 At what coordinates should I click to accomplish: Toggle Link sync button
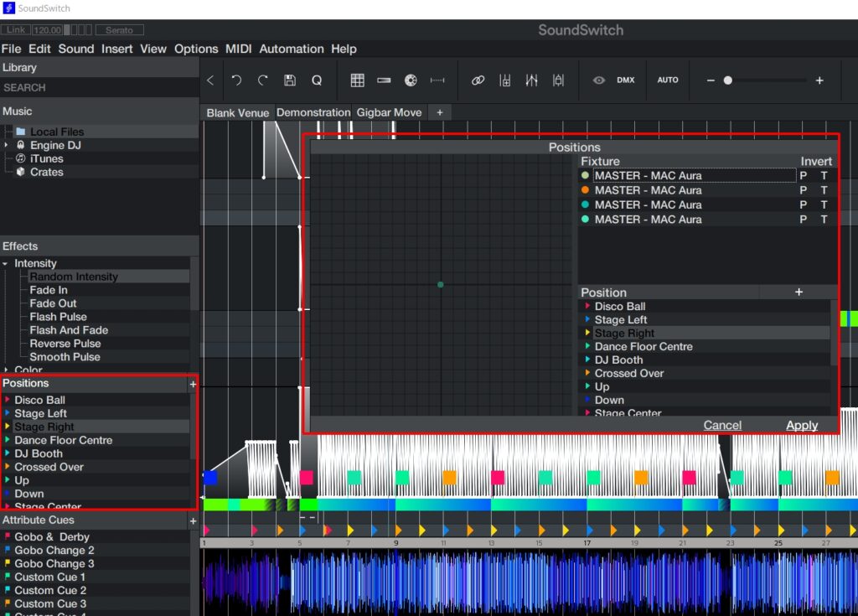[16, 29]
